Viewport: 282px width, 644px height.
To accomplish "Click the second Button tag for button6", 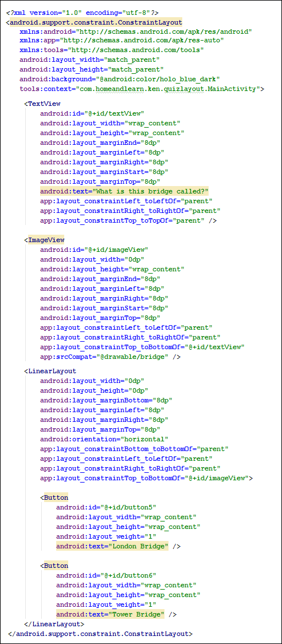I will [x=54, y=566].
